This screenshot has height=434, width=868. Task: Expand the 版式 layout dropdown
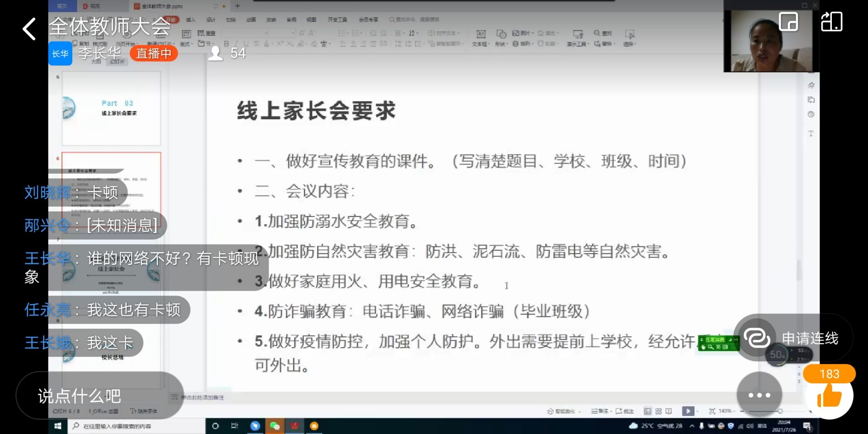186,44
